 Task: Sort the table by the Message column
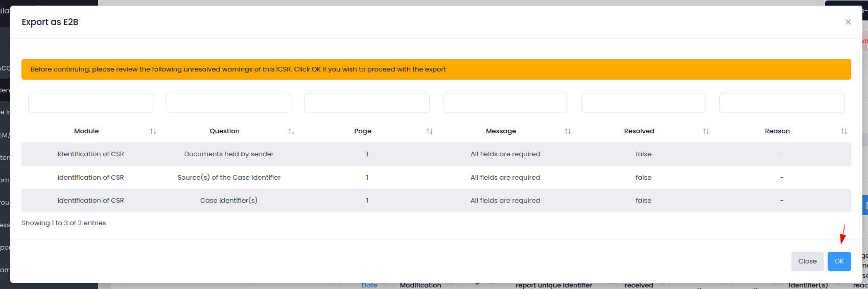tap(568, 131)
